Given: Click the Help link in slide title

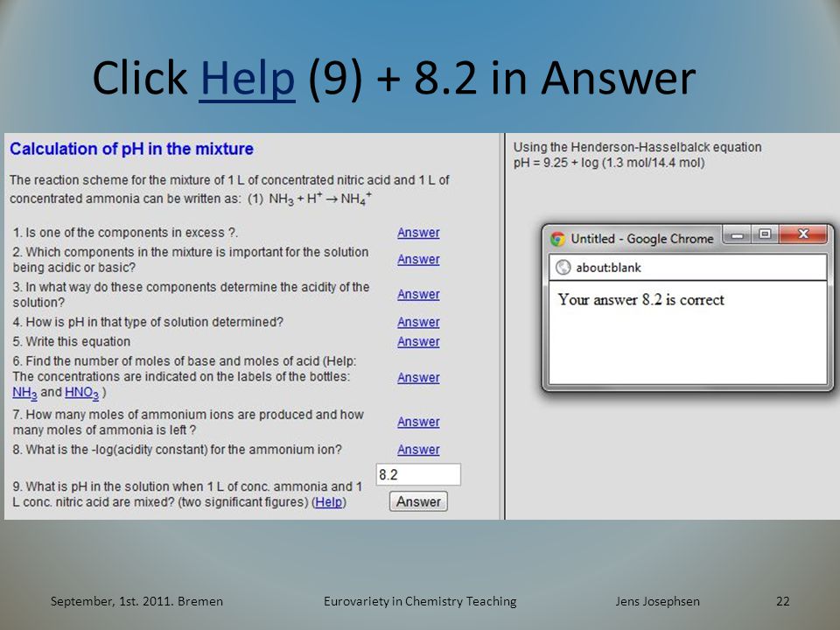Looking at the screenshot, I should [247, 78].
